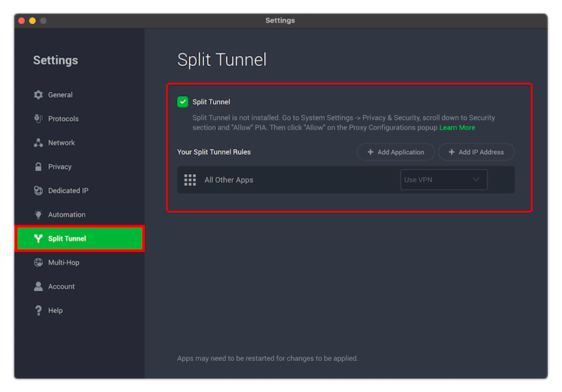
Task: Switch to Network settings
Action: (x=80, y=143)
